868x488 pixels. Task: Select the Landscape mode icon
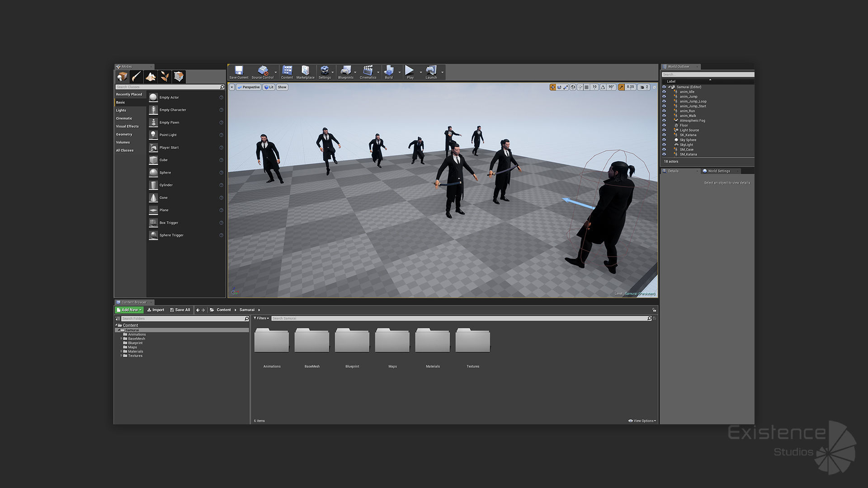tap(151, 77)
